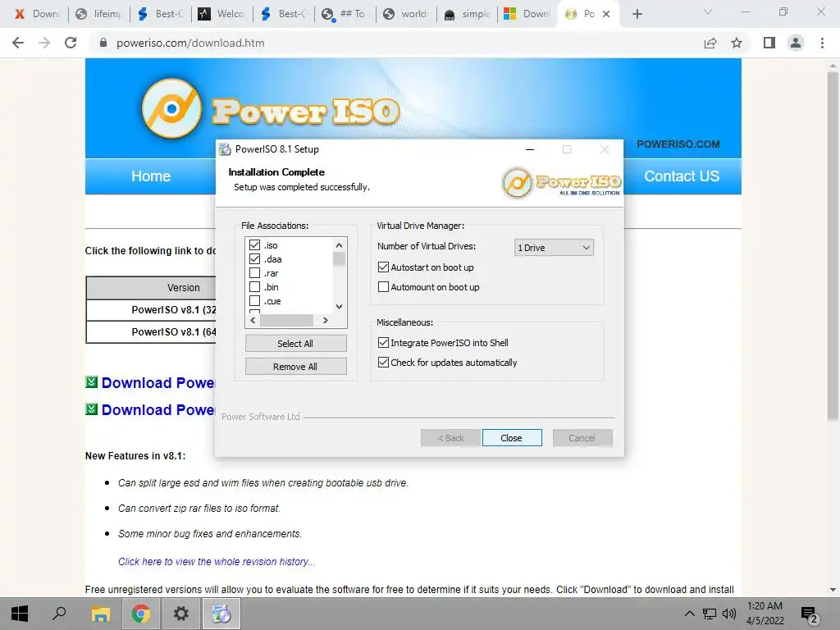Open File Explorer from taskbar
840x630 pixels.
[100, 614]
